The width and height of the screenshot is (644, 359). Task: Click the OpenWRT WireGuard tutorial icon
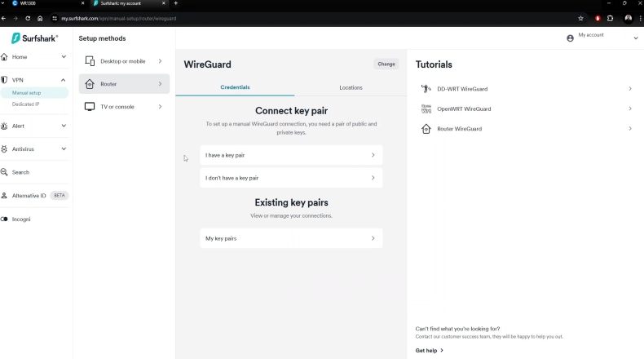[x=426, y=109]
